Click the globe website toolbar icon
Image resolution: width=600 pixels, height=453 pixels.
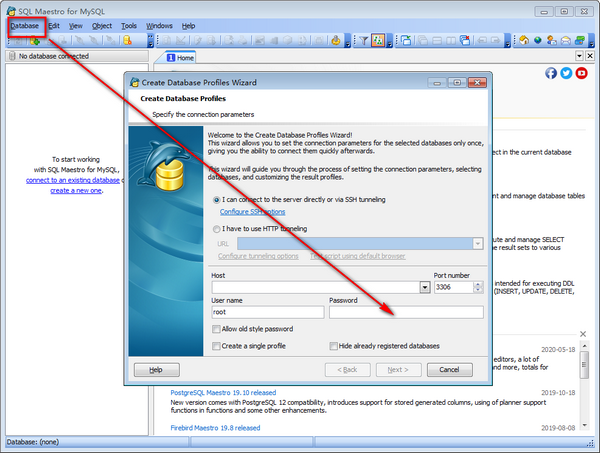(538, 40)
